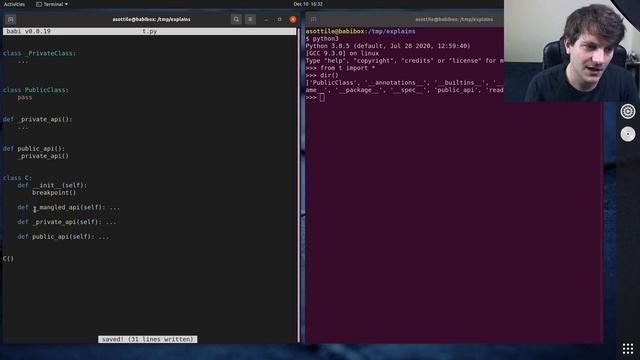This screenshot has width=640, height=360.
Task: Click 'def _private_api(self): ...' method line
Action: [x=67, y=222]
